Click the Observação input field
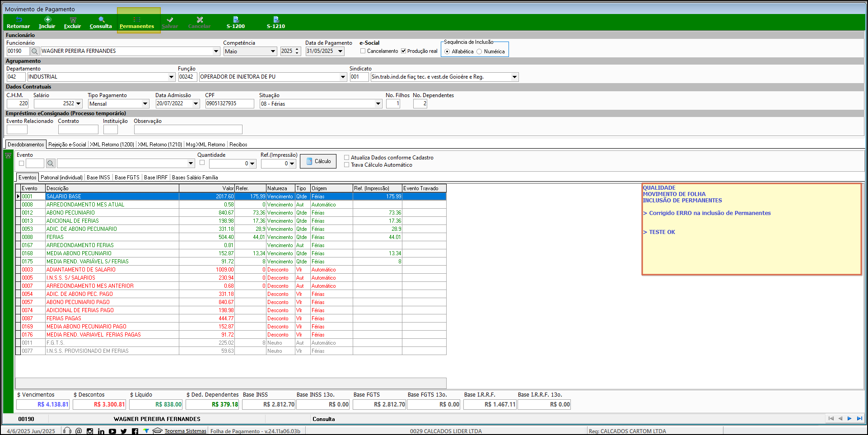The width and height of the screenshot is (868, 435). (x=188, y=129)
